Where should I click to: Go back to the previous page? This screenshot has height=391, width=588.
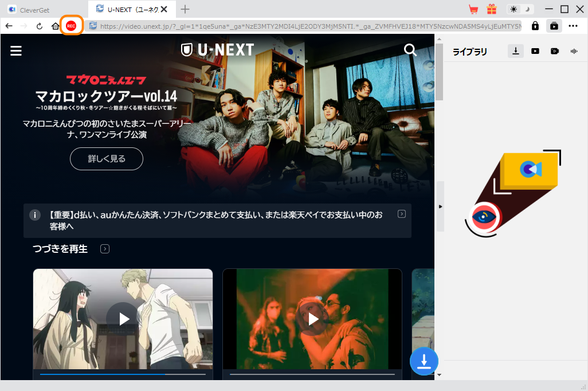9,26
